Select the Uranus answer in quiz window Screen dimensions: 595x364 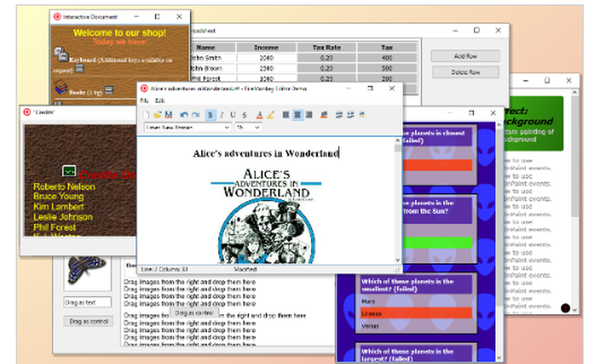[x=416, y=313]
